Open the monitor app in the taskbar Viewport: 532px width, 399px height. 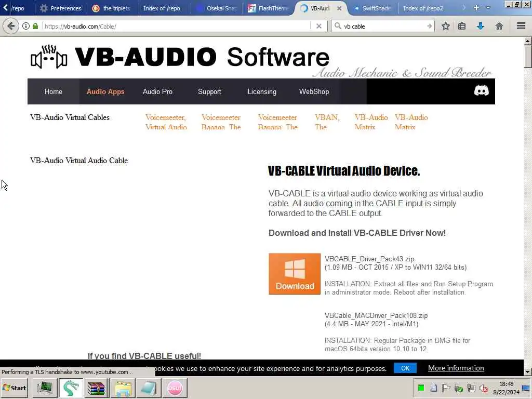(45, 388)
